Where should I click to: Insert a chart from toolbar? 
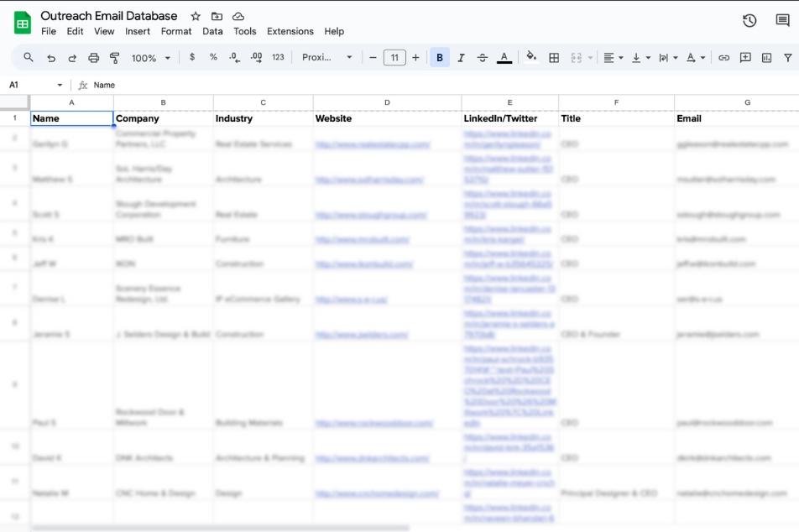[766, 58]
